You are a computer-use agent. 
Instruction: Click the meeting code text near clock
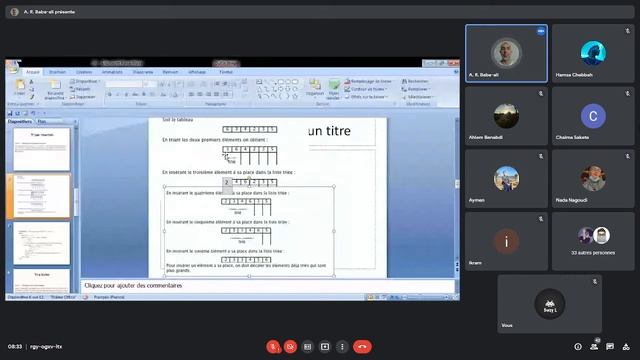[x=46, y=347]
